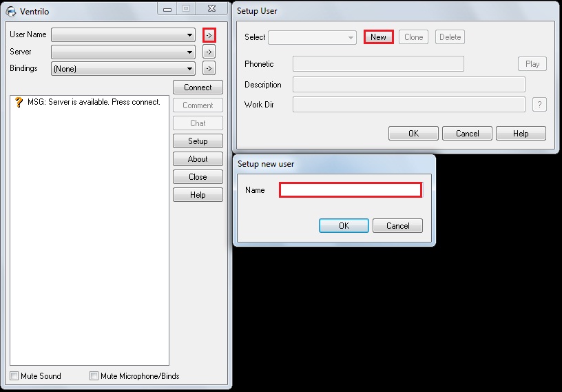The height and width of the screenshot is (392, 562).
Task: Open the Select dropdown in Setup User
Action: click(x=312, y=37)
